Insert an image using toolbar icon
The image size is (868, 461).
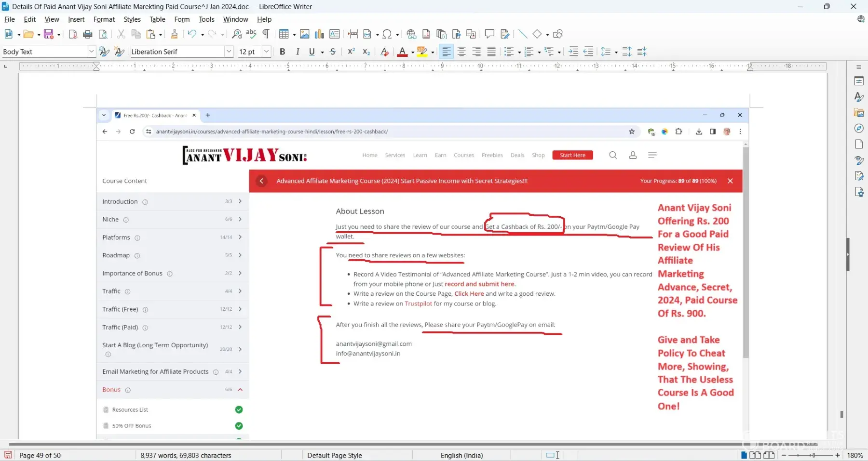[x=304, y=34]
